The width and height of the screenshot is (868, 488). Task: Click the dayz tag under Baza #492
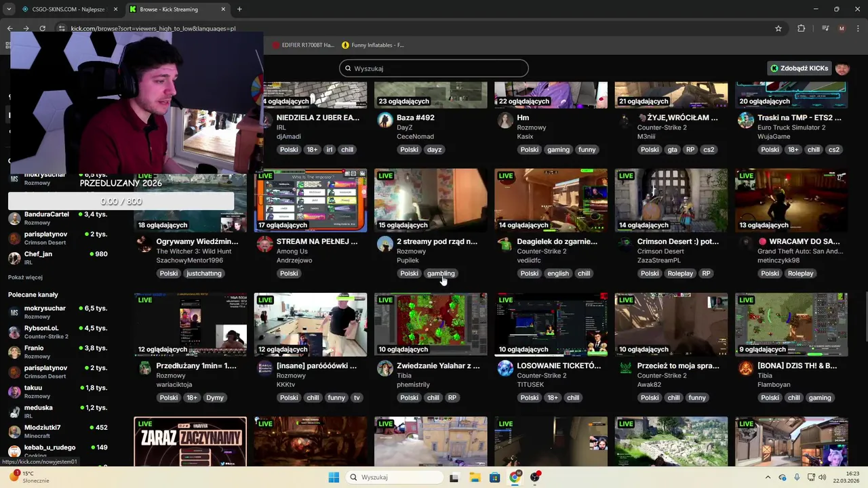(435, 150)
